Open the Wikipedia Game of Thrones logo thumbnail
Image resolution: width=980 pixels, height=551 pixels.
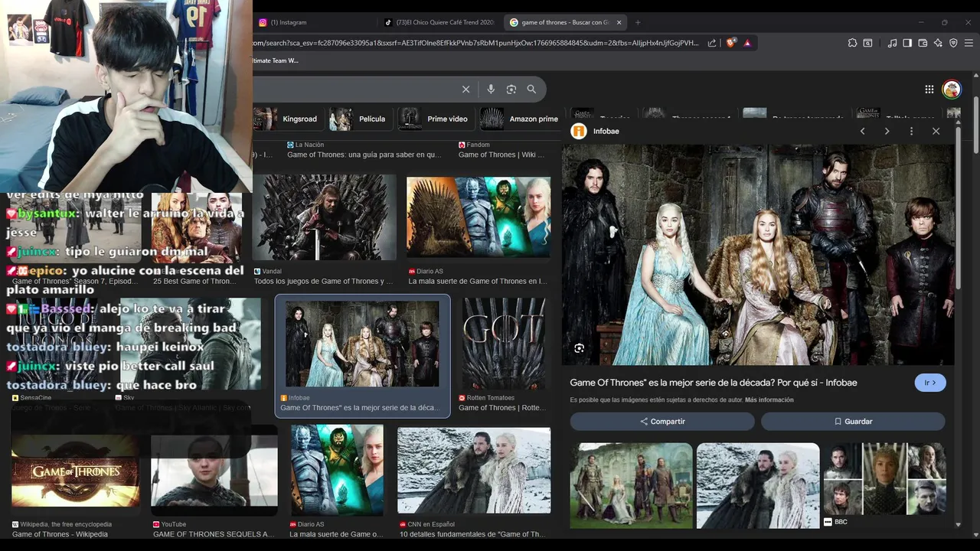(75, 471)
